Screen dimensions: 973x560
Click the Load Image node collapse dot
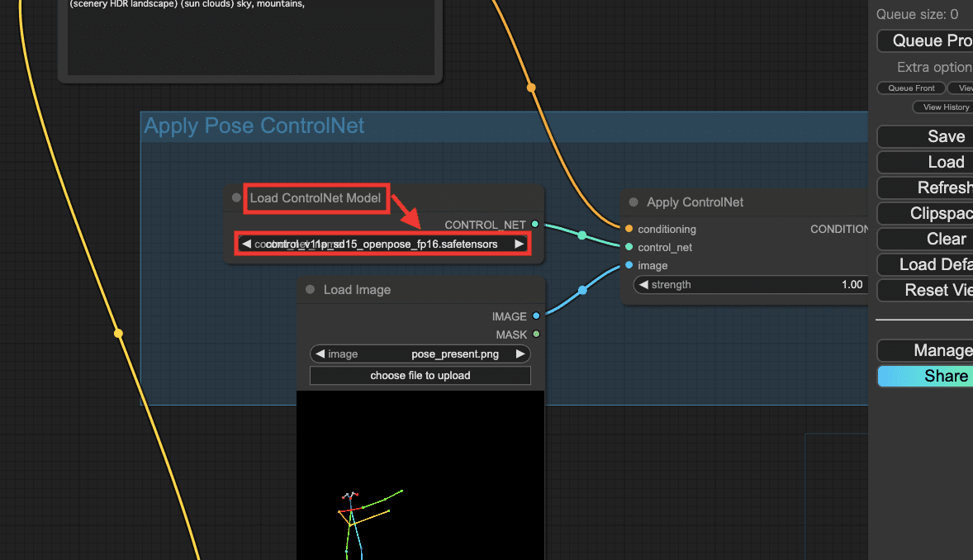point(311,290)
